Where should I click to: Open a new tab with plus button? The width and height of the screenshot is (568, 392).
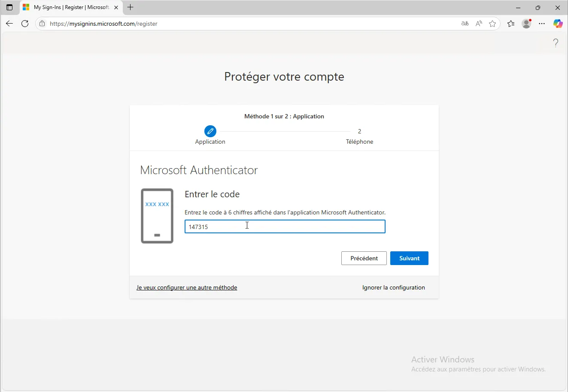pyautogui.click(x=131, y=7)
